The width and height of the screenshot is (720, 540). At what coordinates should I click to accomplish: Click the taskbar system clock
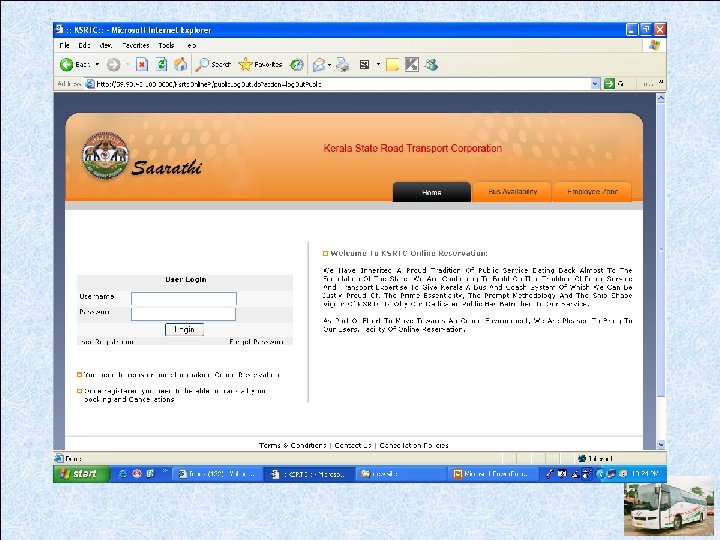point(646,474)
